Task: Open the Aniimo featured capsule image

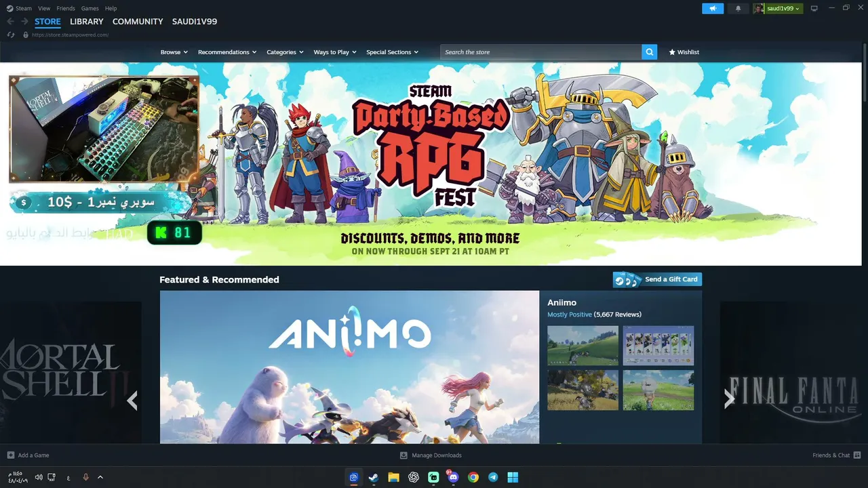Action: click(x=349, y=367)
